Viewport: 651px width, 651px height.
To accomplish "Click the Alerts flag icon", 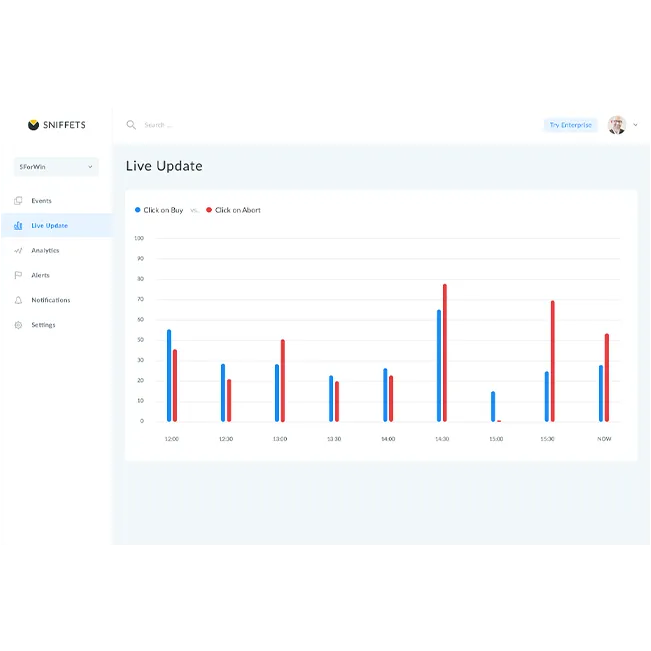I will click(x=18, y=275).
